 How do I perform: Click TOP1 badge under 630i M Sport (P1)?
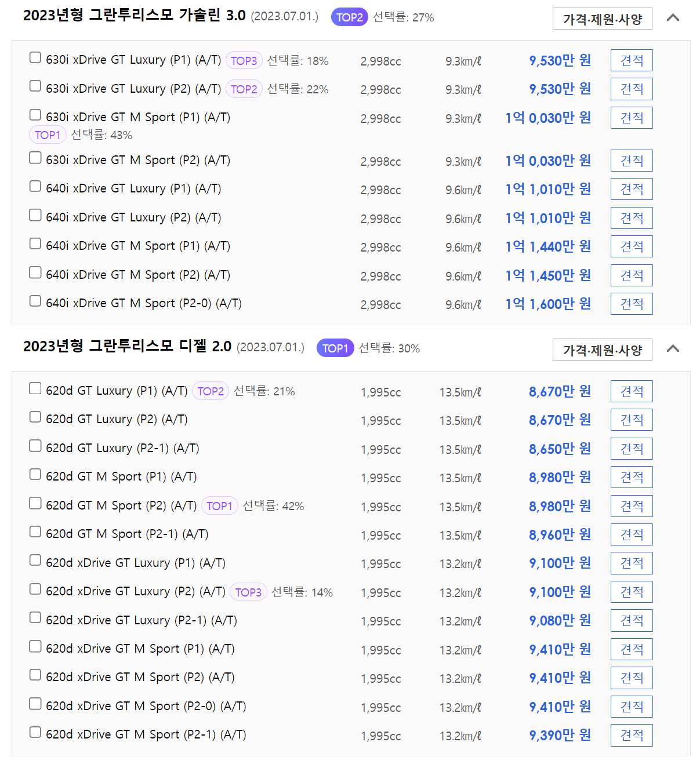point(48,135)
